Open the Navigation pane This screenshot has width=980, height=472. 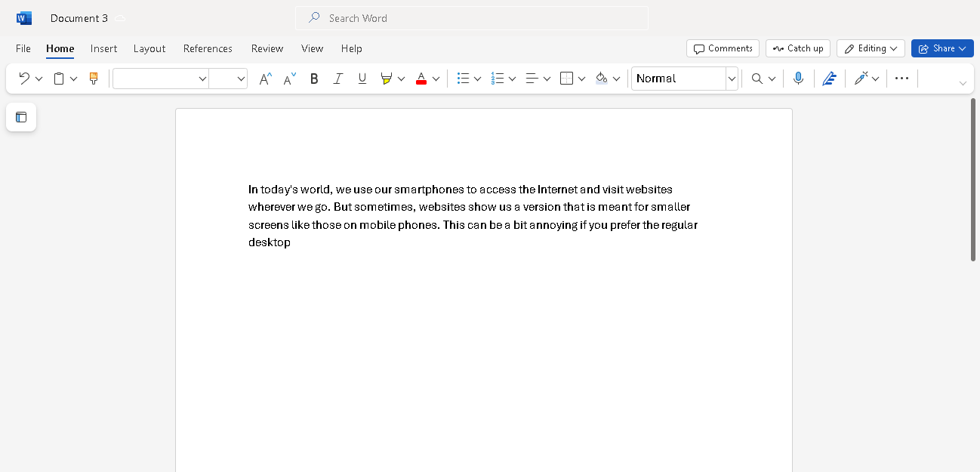tap(21, 117)
